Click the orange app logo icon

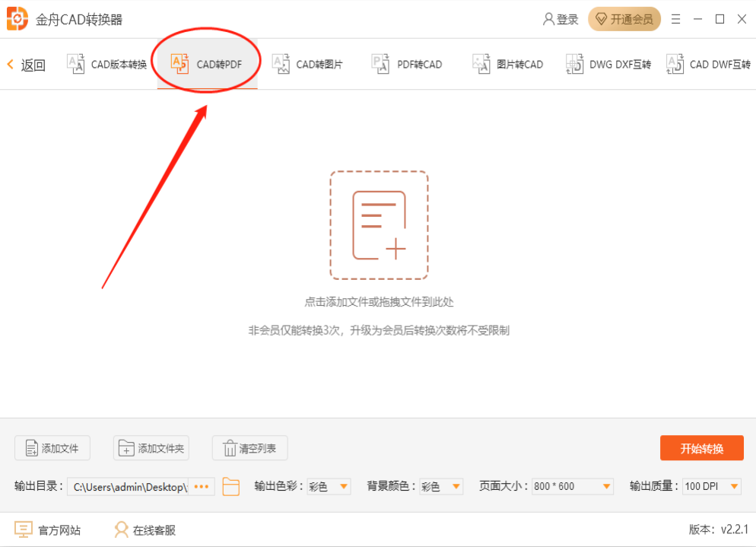(18, 19)
